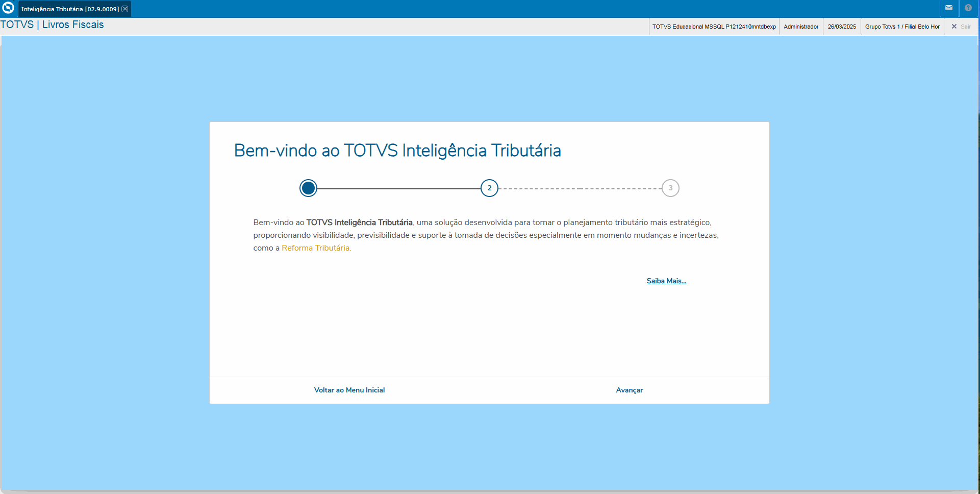Jump to wizard step 2 circle

click(489, 188)
